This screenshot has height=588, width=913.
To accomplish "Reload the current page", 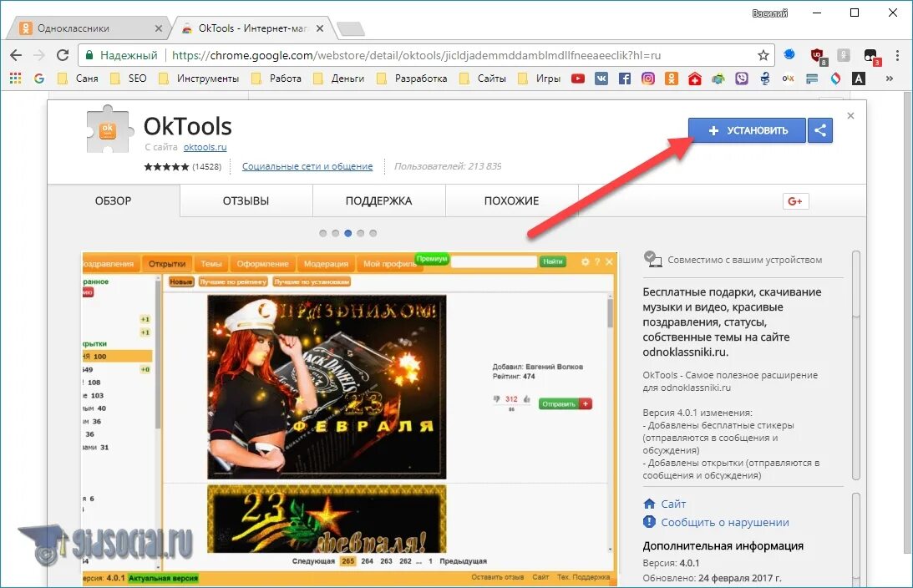I will pos(63,55).
